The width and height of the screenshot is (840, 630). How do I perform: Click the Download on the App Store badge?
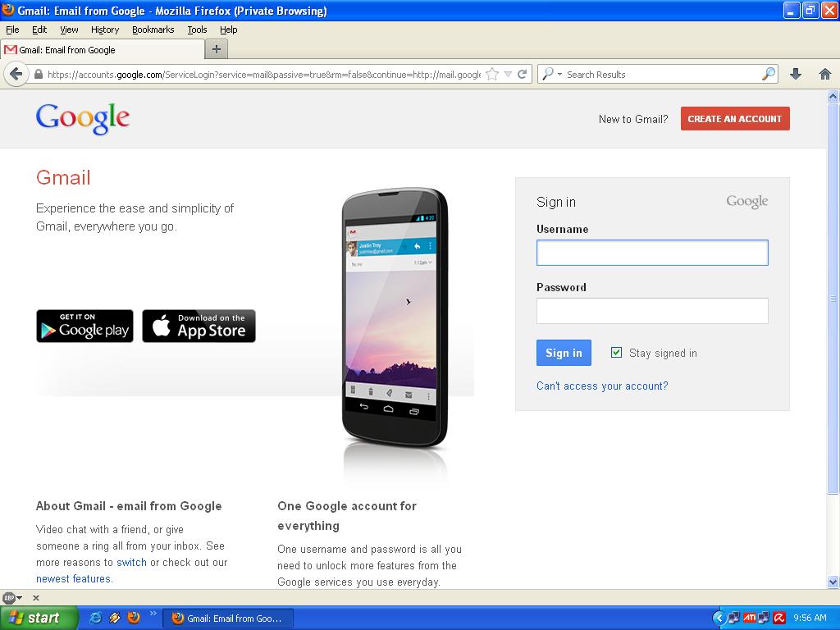point(199,326)
